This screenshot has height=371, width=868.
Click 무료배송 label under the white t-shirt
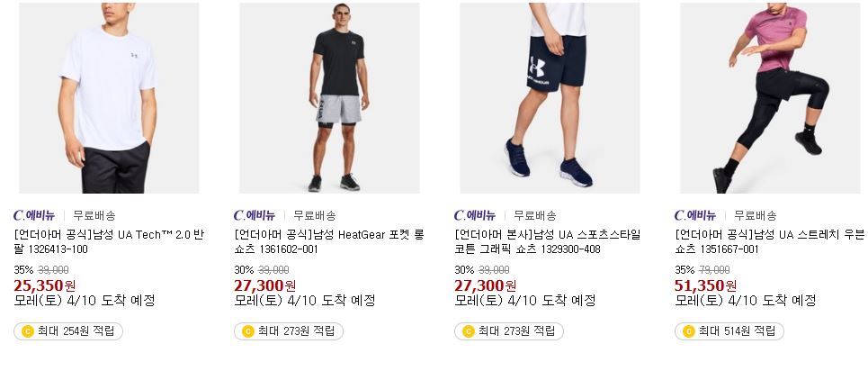click(94, 216)
